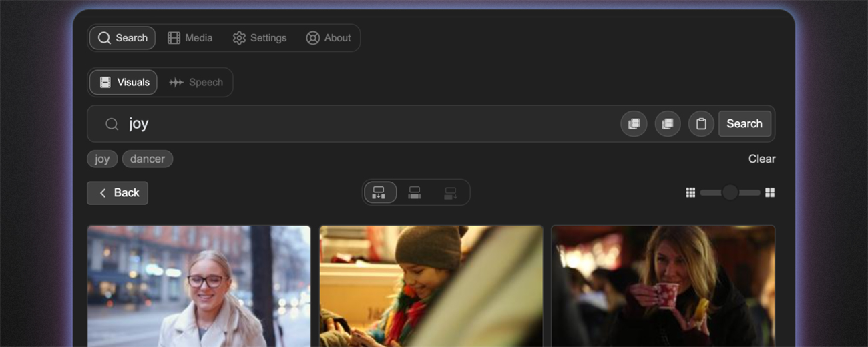Select the middle overwrite timeline mode icon
This screenshot has width=868, height=347.
pos(415,193)
